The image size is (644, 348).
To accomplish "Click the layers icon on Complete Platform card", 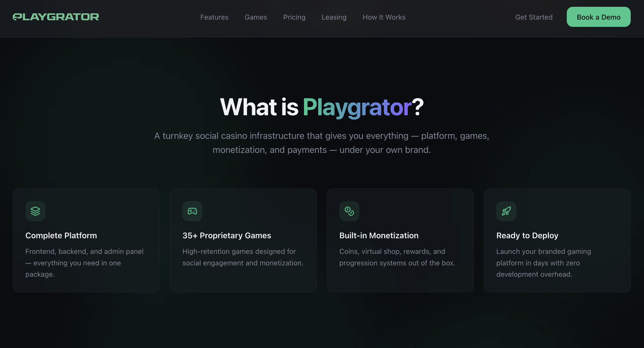I will point(35,211).
